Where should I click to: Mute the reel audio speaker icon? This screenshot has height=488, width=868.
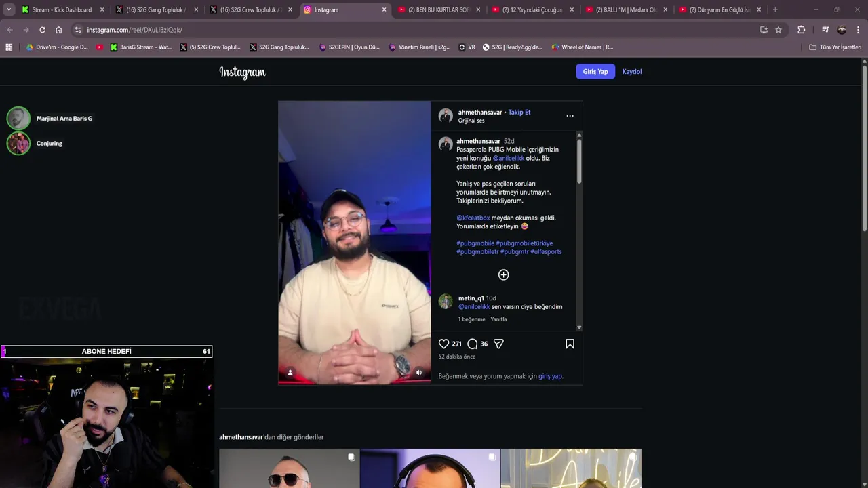pyautogui.click(x=418, y=372)
